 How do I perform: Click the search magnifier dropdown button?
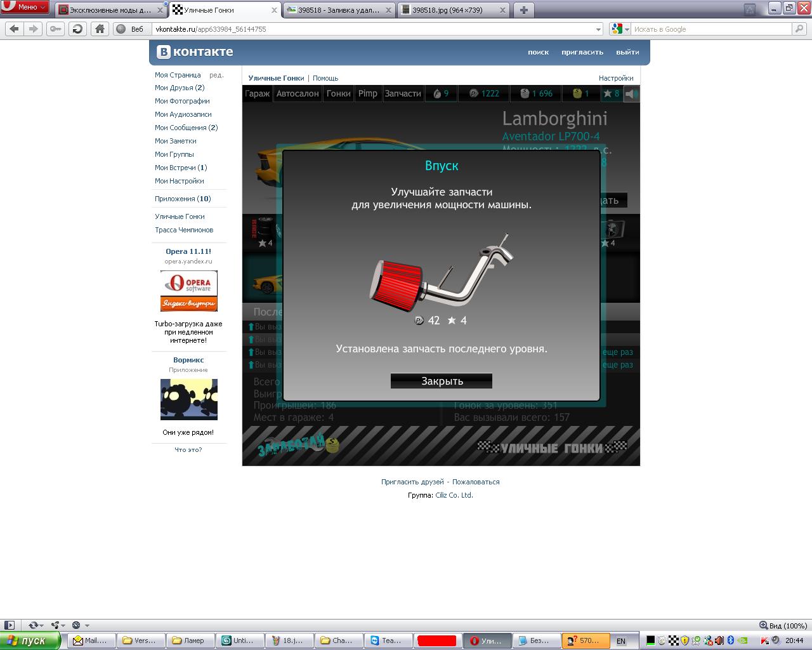[800, 29]
